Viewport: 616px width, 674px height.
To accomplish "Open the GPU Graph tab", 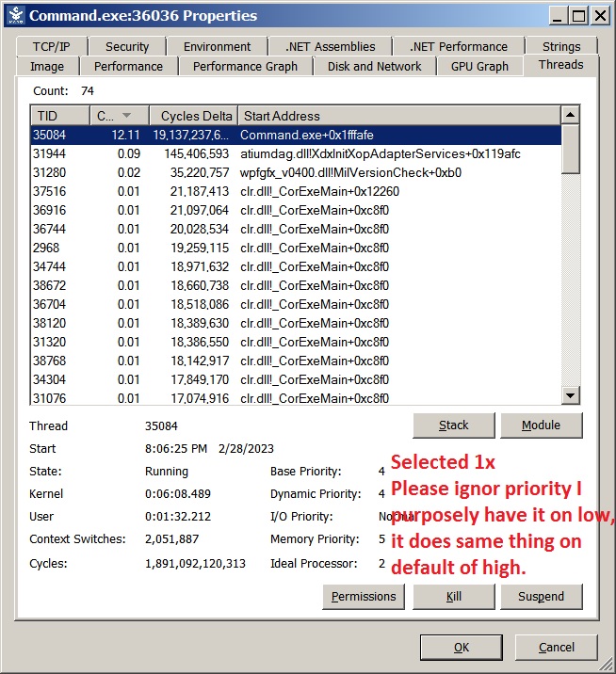I will tap(479, 66).
